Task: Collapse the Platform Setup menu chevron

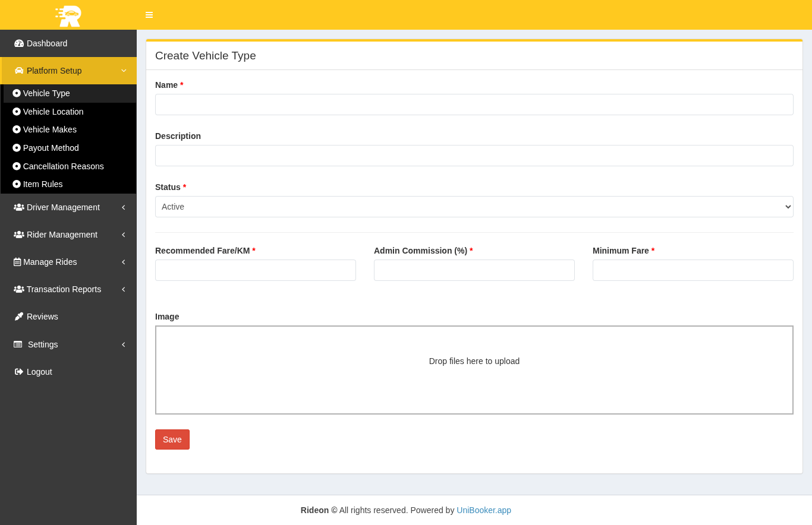Action: coord(124,71)
